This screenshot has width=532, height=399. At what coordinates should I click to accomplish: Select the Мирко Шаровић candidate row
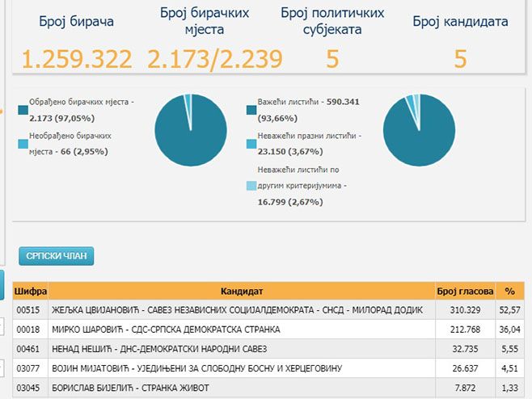tap(243, 330)
